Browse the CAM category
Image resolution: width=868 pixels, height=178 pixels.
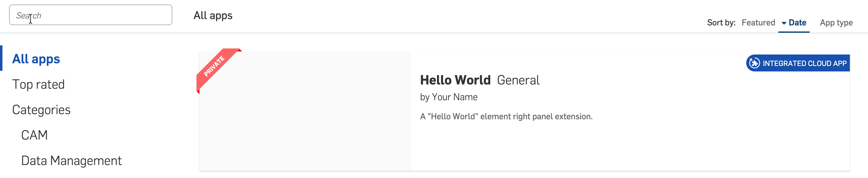coord(34,135)
